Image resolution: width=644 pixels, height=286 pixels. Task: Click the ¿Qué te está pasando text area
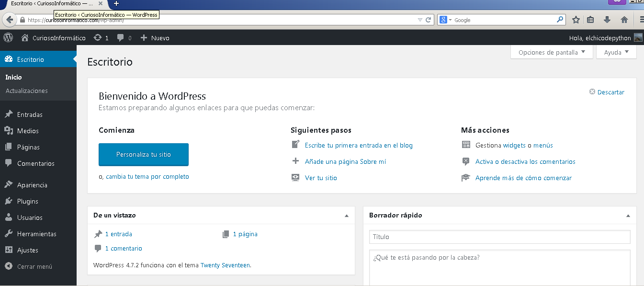pyautogui.click(x=499, y=267)
